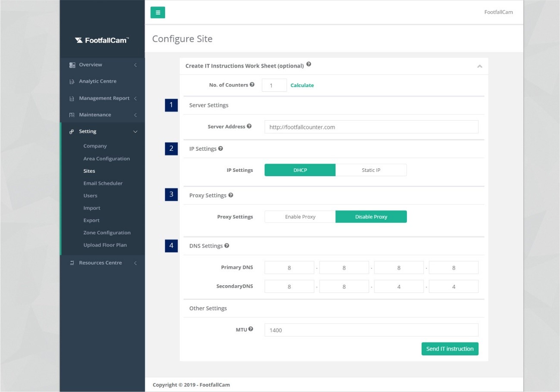Screen dimensions: 560x392
Task: Click help icon beside Server Address label
Action: (x=249, y=126)
